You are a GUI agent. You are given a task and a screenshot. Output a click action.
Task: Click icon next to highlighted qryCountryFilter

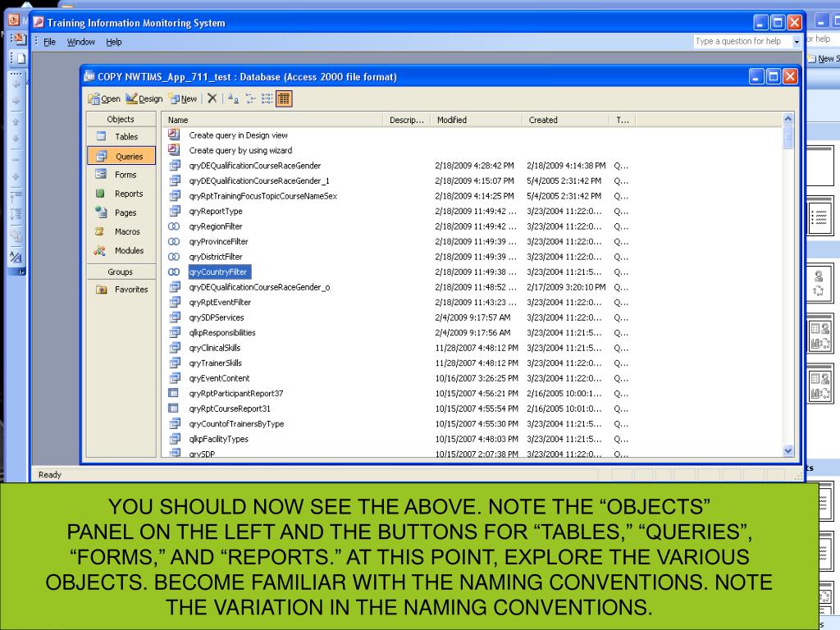(174, 272)
